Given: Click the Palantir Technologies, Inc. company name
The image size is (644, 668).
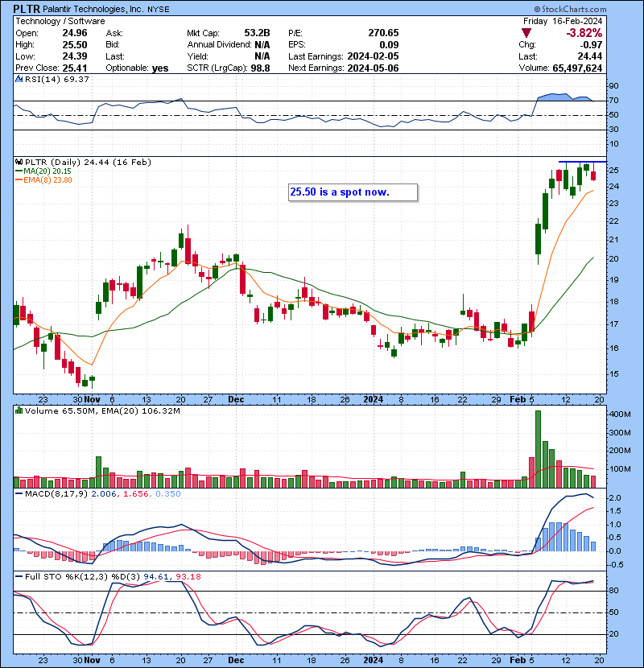Looking at the screenshot, I should pyautogui.click(x=93, y=9).
